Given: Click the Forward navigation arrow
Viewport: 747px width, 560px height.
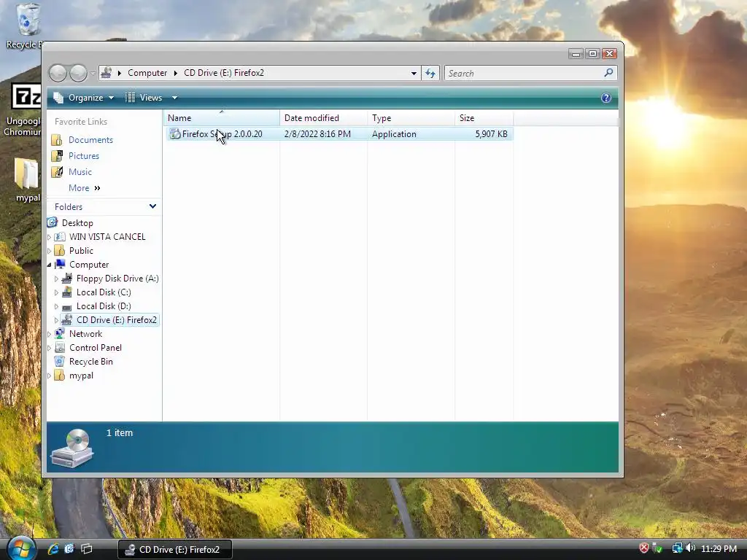Looking at the screenshot, I should [79, 74].
